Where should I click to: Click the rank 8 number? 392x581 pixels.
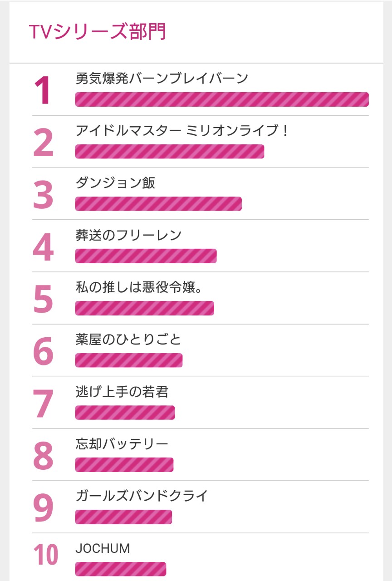point(43,456)
